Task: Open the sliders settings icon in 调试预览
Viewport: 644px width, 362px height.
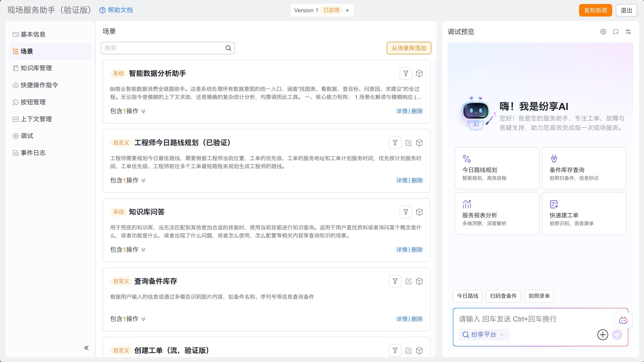Action: [628, 32]
